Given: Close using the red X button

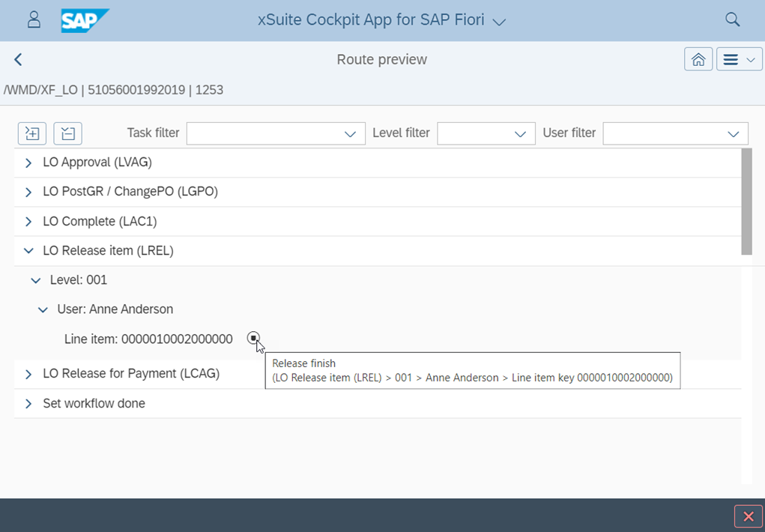Looking at the screenshot, I should (748, 516).
